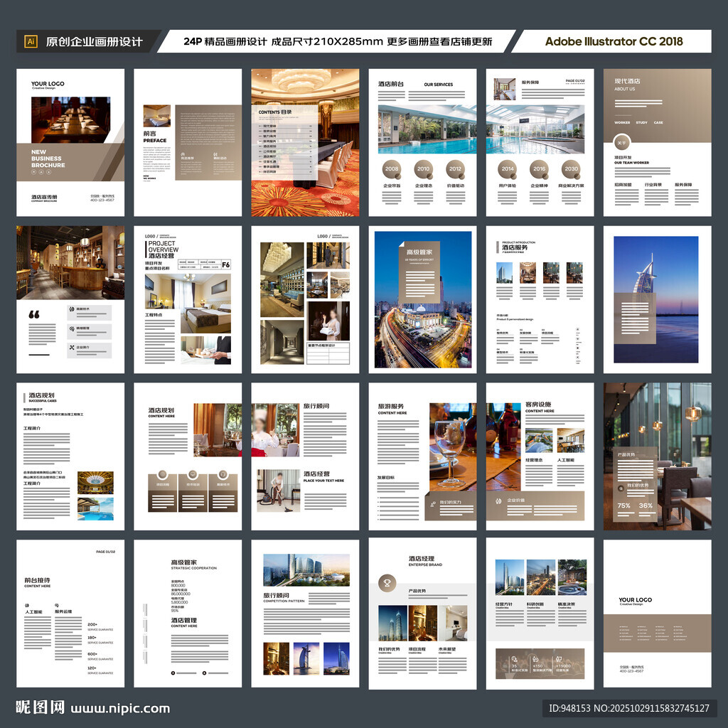Click the housekeeper with vacuum cleaner photo
The image size is (728, 728).
279,491
